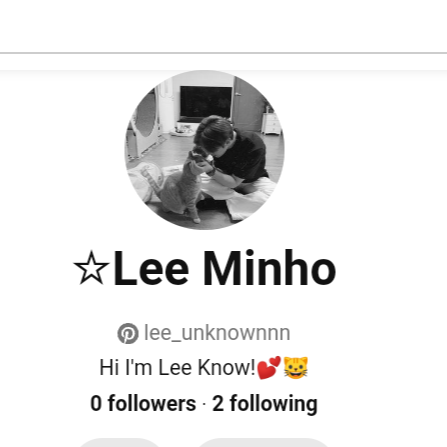Image resolution: width=447 pixels, height=447 pixels.
Task: Open the lee_unknownnn username link
Action: [217, 333]
